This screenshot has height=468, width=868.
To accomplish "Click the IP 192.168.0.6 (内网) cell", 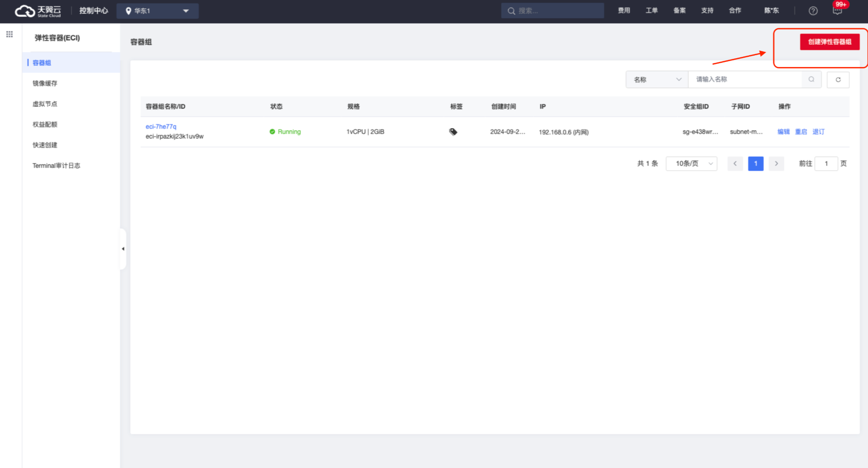I will (564, 132).
